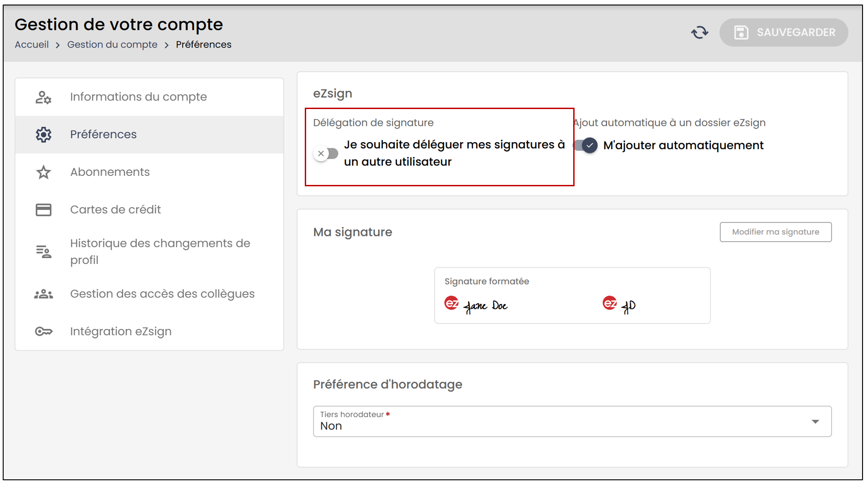The image size is (868, 483).
Task: Click the account info person-gear icon
Action: point(44,97)
